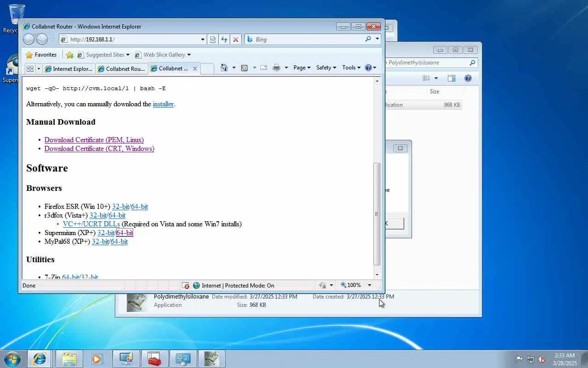Screen dimensions: 588x368
Task: Open Windows Media Player on taskbar
Action: point(97,359)
